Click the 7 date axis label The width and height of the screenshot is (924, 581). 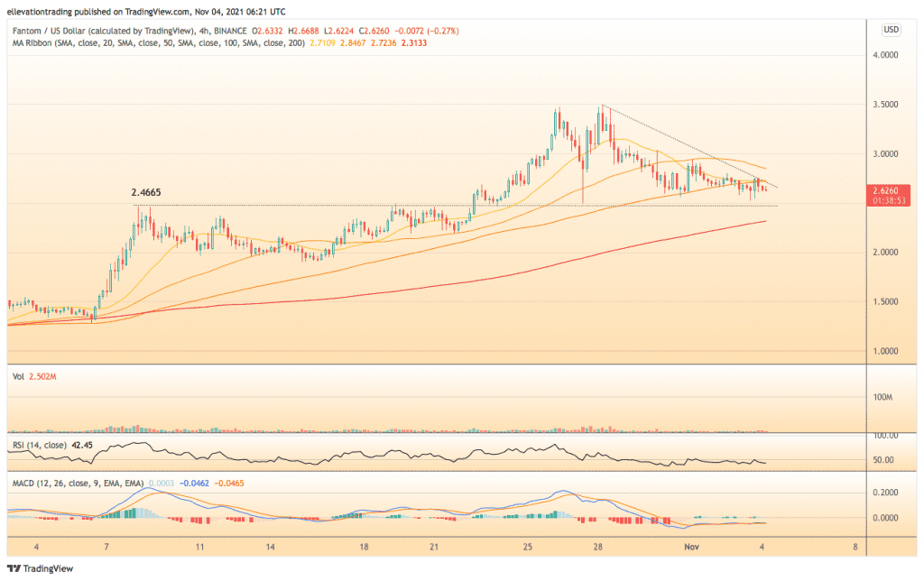point(106,547)
